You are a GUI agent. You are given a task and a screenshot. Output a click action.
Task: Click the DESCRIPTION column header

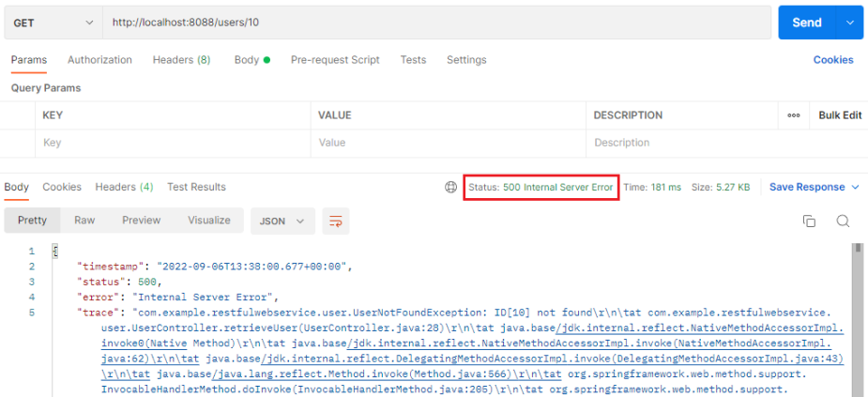tap(628, 115)
